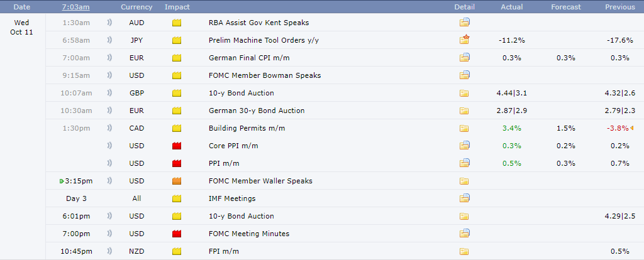Open starred detail icon for Prelim Machine Tool Orders
This screenshot has width=644, height=260.
click(464, 40)
